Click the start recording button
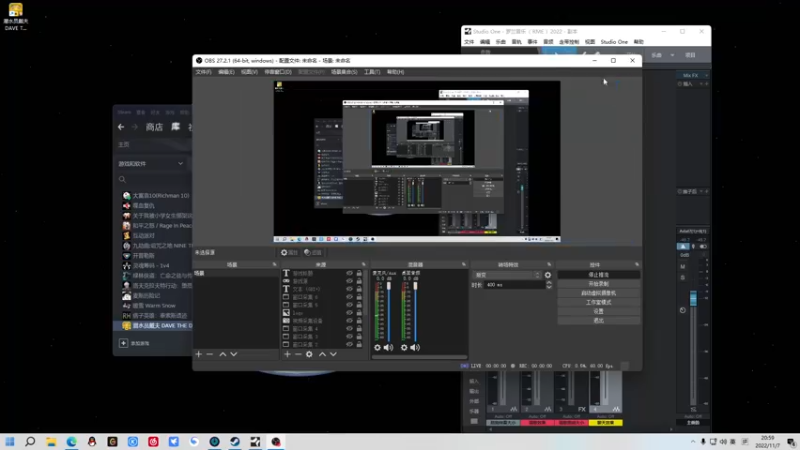This screenshot has height=450, width=800. click(598, 284)
